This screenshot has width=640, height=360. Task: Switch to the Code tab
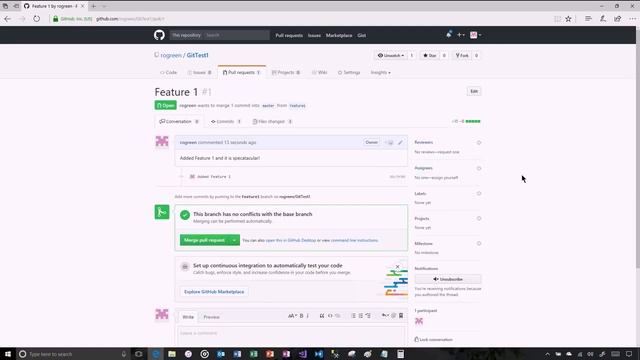point(169,73)
